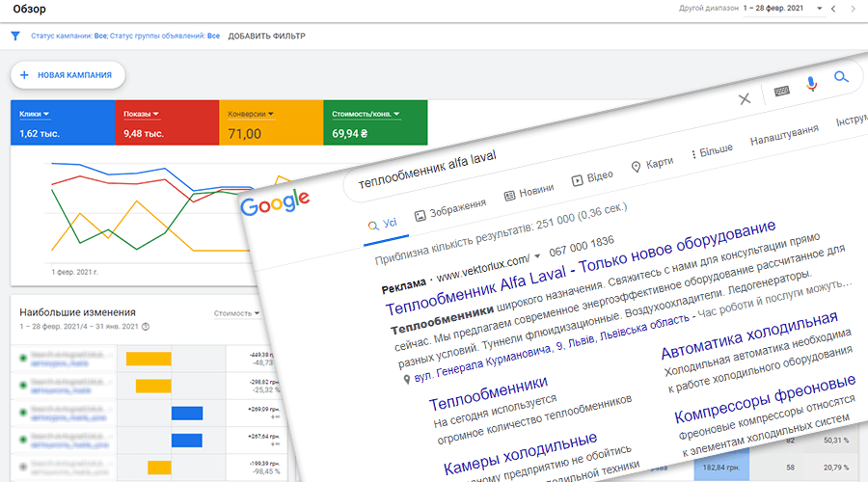This screenshot has width=868, height=482.
Task: Open the Показы metric dropdown
Action: click(141, 114)
